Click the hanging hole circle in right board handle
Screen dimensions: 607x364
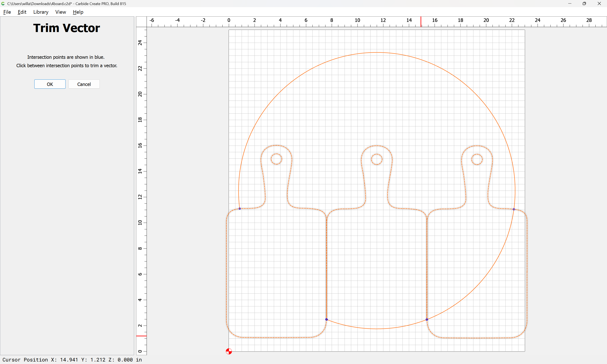477,159
